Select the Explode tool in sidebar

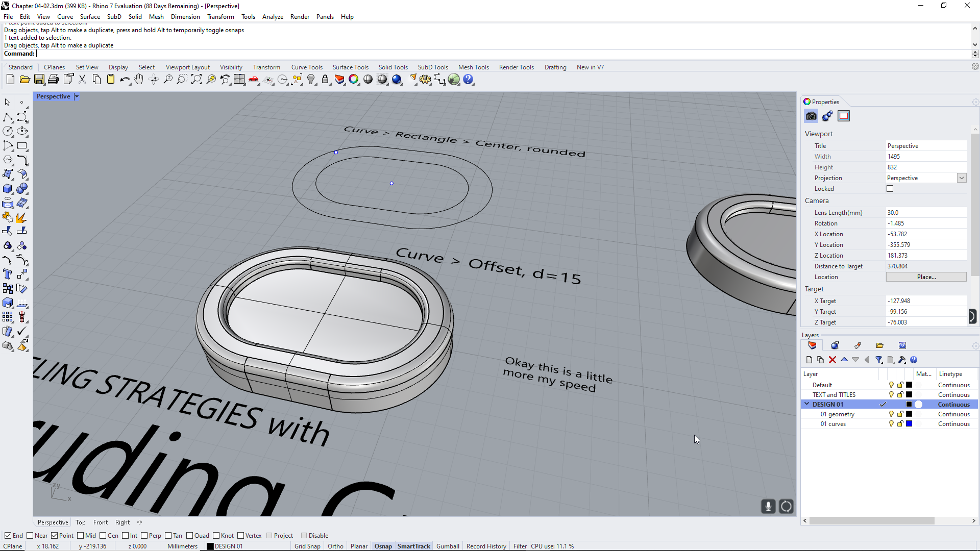click(21, 217)
